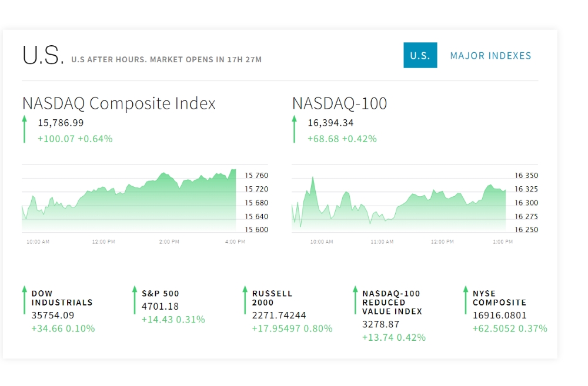Open the NASDAQ Composite Index heading
This screenshot has width=588, height=386.
pos(119,103)
